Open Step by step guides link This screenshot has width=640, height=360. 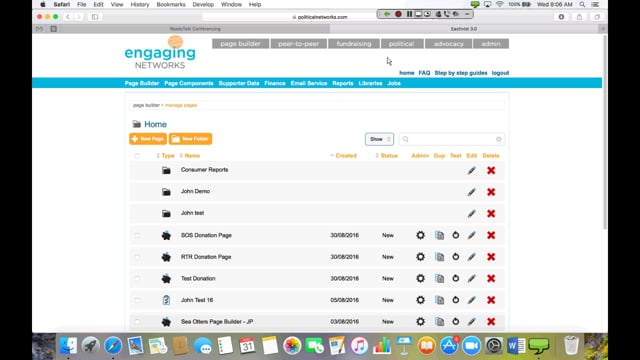(x=461, y=73)
